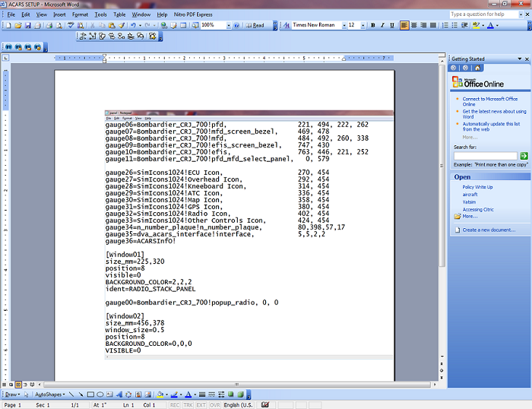Apply Underline formatting
Viewport: 532px width, 409px height.
(x=392, y=25)
